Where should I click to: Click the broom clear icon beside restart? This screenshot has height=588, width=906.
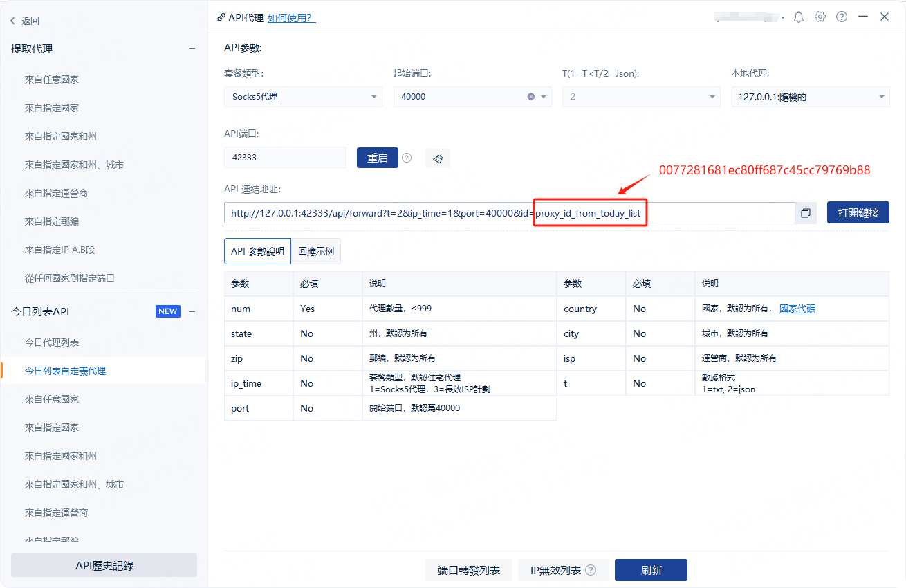tap(438, 158)
